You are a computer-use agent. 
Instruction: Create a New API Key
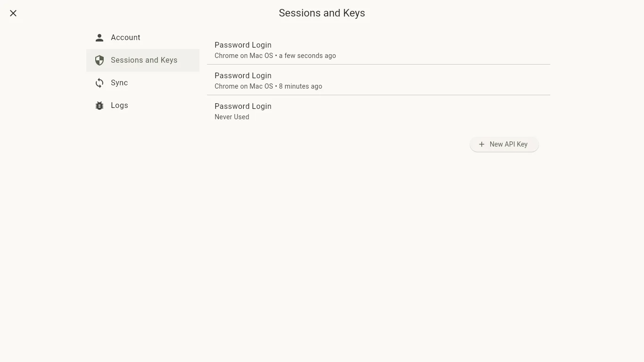(504, 144)
